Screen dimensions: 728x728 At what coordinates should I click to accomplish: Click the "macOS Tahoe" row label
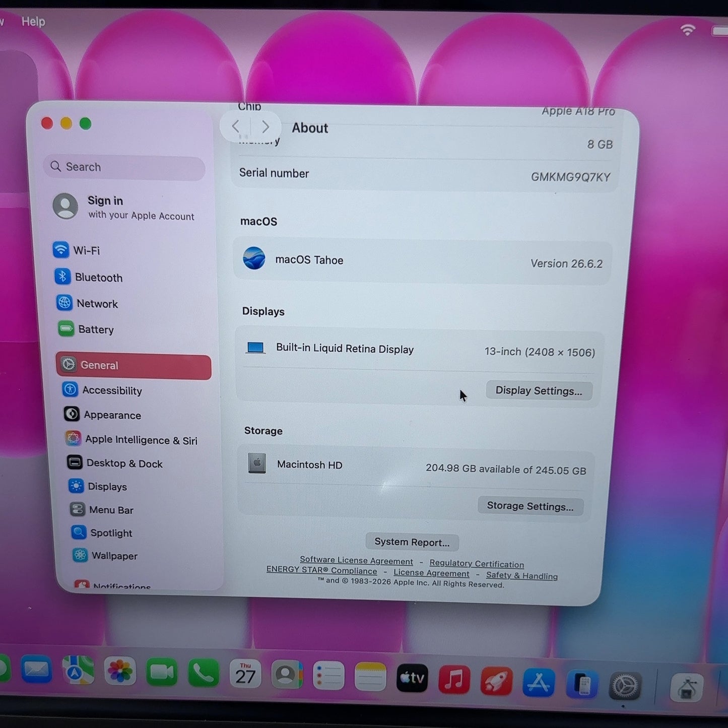(309, 260)
